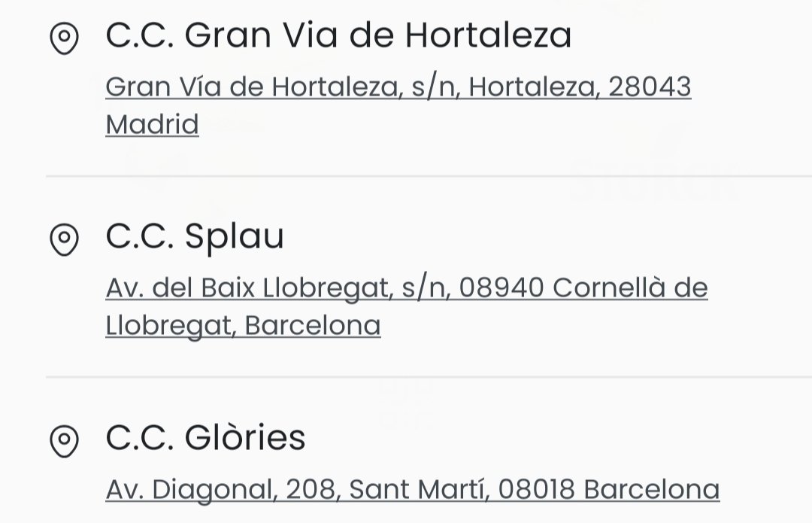Image resolution: width=812 pixels, height=523 pixels.
Task: Click postcode 08940 in the Splau address
Action: pos(501,287)
